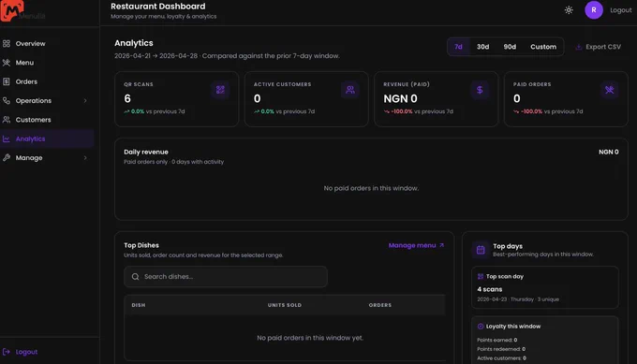The image size is (637, 364).
Task: Click the Menu utensils icon in sidebar
Action: point(7,63)
